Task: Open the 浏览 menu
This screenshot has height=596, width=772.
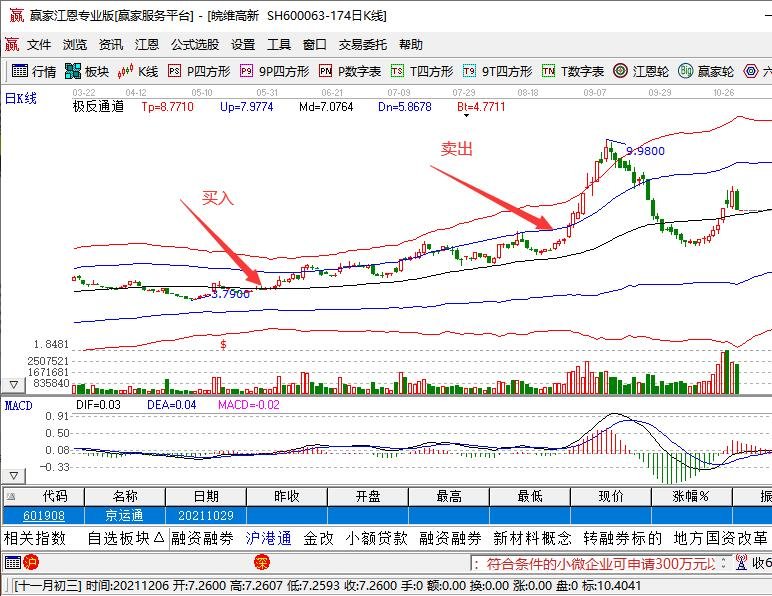Action: (x=75, y=45)
